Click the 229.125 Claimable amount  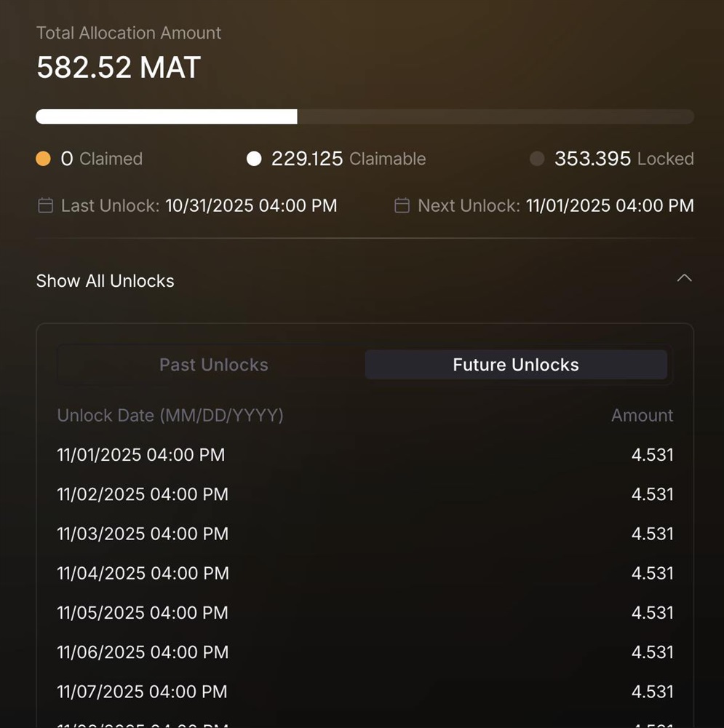(x=307, y=159)
